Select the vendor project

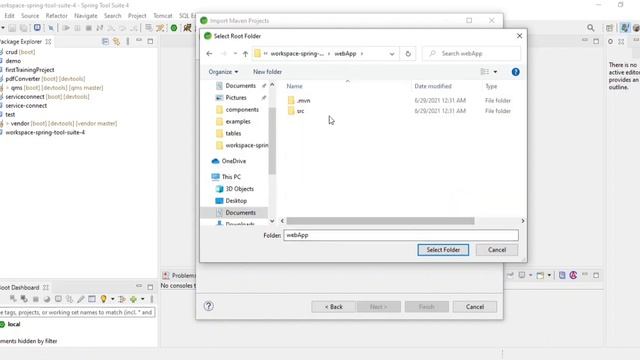pos(61,123)
